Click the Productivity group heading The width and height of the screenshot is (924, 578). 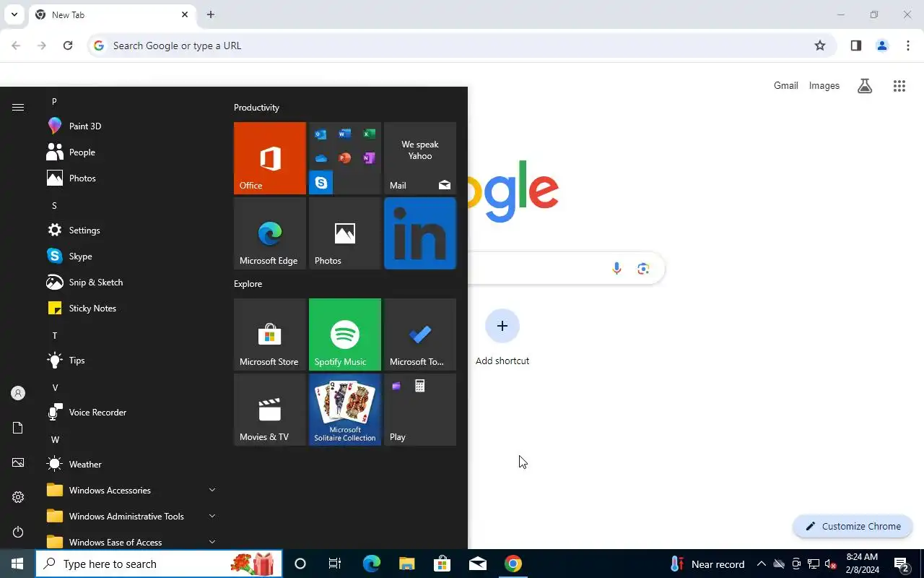(256, 108)
